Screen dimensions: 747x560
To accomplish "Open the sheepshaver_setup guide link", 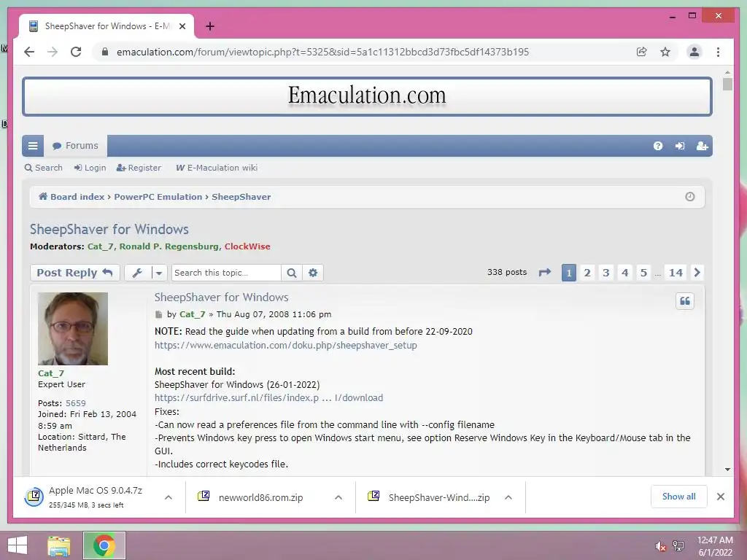I will coord(286,345).
